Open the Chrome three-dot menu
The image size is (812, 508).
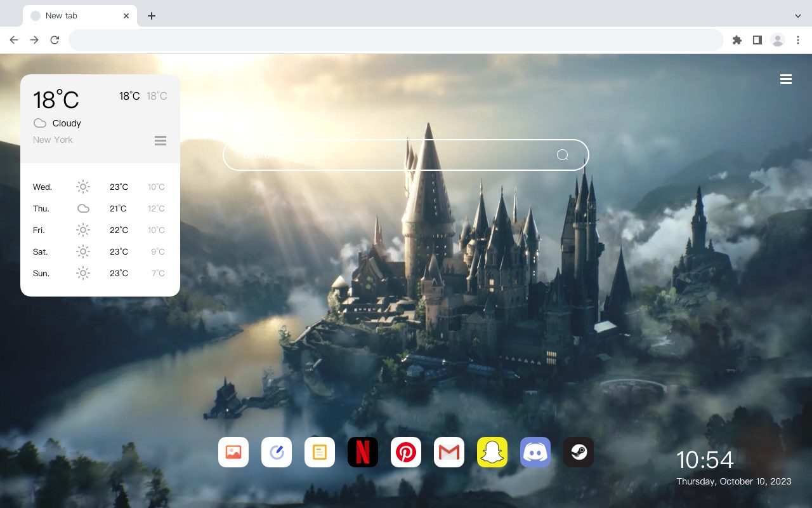[798, 40]
